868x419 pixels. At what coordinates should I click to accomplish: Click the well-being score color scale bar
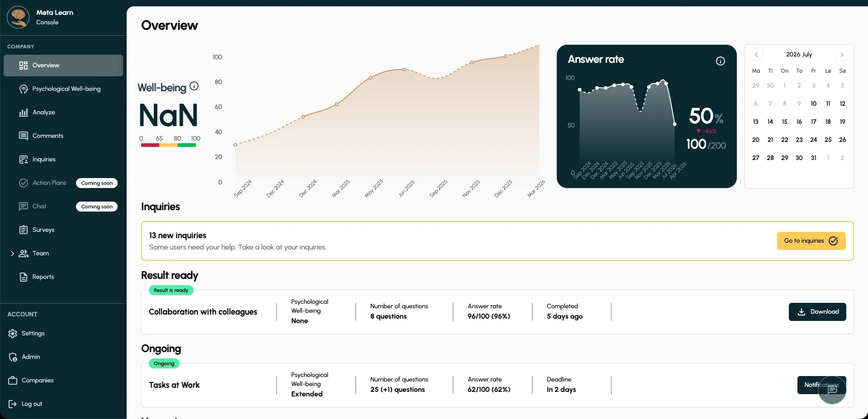168,145
